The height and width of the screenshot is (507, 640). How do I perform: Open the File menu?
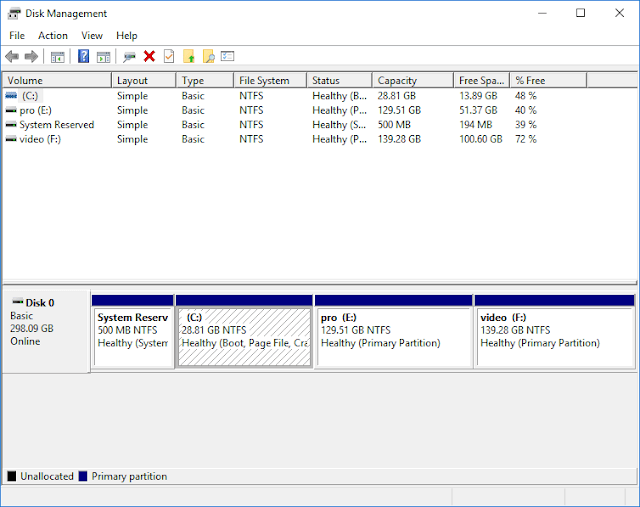point(17,36)
